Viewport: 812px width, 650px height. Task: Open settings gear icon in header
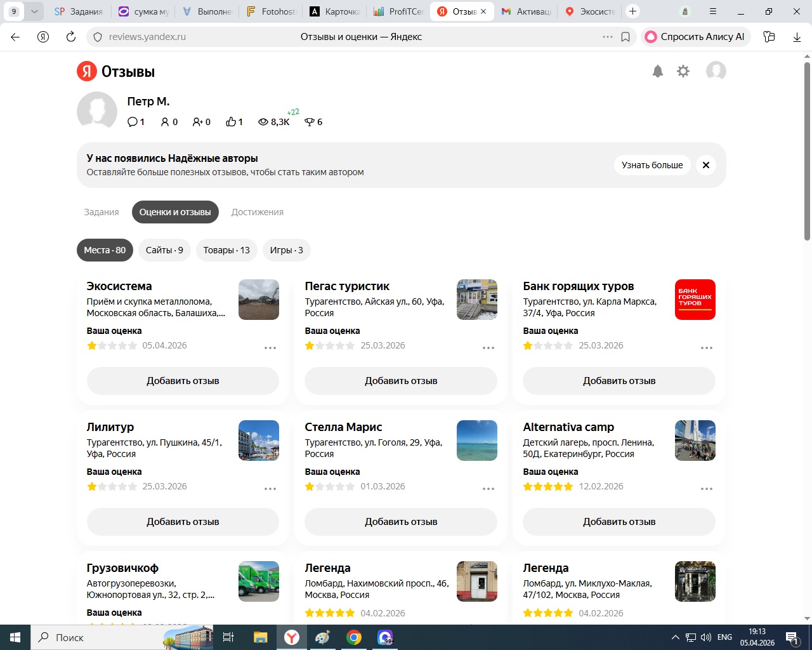pyautogui.click(x=683, y=71)
